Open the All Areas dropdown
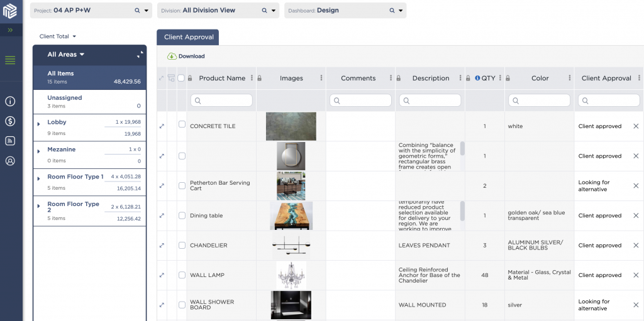The width and height of the screenshot is (644, 321). 65,55
